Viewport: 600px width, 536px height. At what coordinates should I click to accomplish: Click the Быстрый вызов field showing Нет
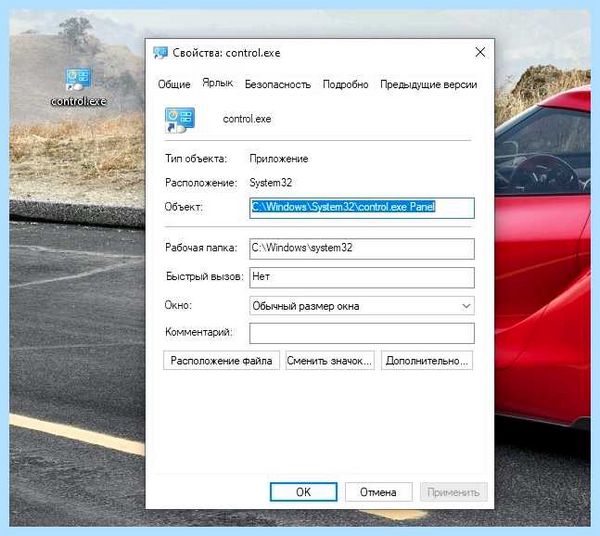362,277
